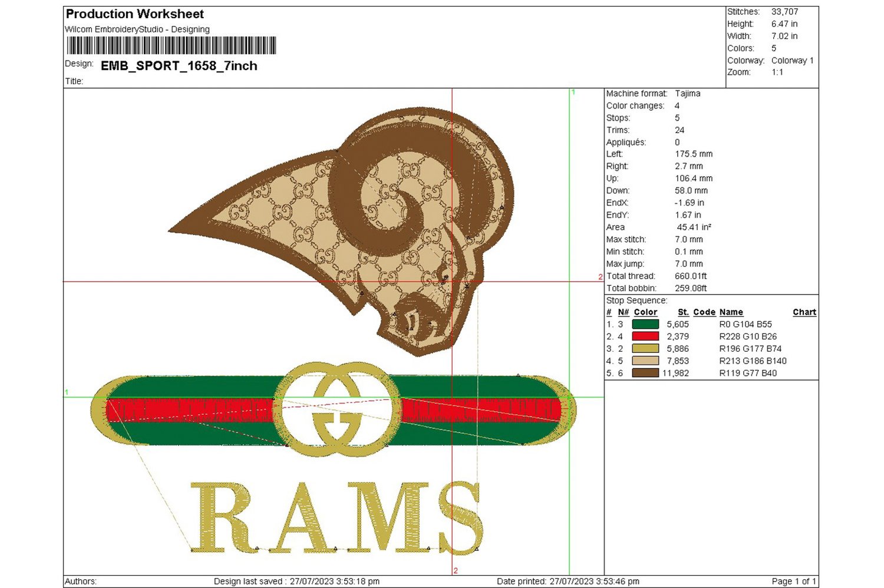Click the trims value "24"
The image size is (884, 588).
[x=680, y=130]
